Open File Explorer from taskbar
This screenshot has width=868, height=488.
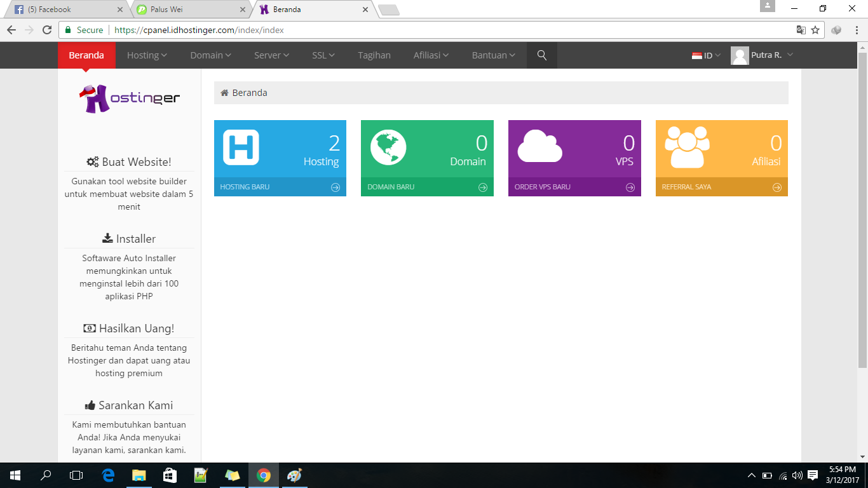click(139, 475)
